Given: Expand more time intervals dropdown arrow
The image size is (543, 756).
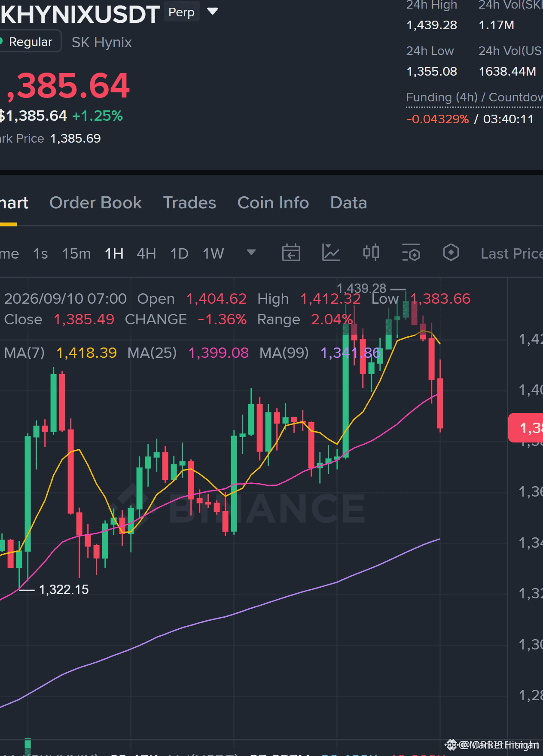Looking at the screenshot, I should 251,252.
